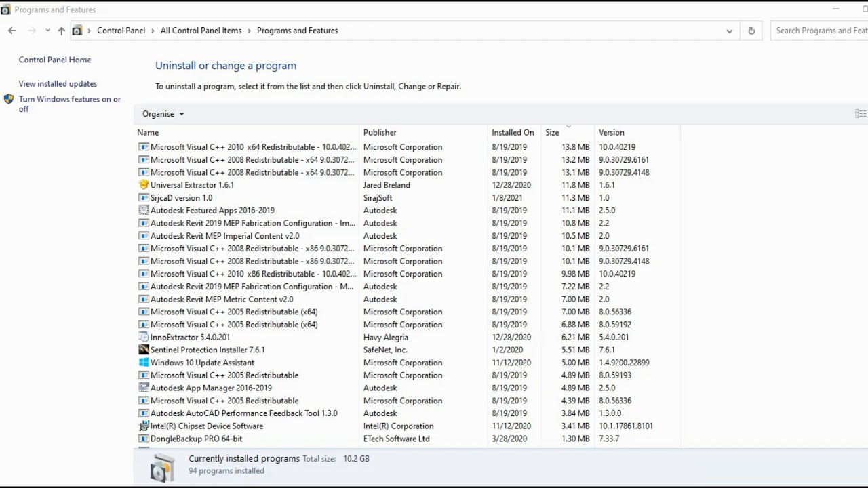Click the InnoExtractor 5.4.0.201 icon

pyautogui.click(x=143, y=338)
